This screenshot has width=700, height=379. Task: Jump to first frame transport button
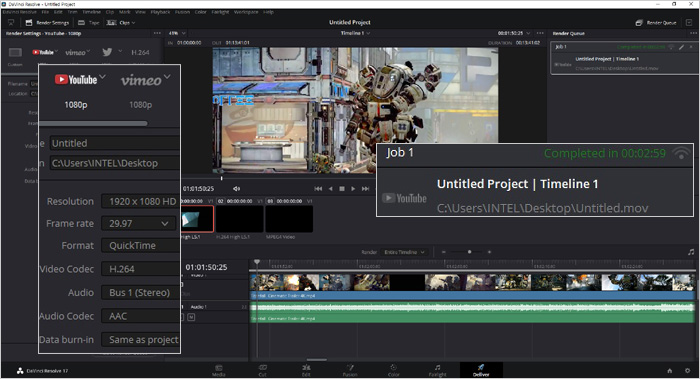coord(318,189)
